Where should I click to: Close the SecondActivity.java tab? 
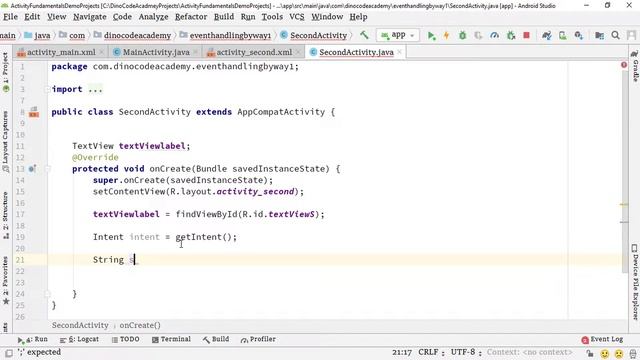tap(400, 52)
